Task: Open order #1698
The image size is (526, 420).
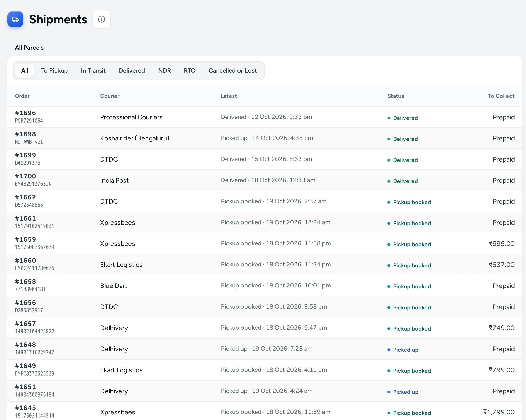Action: coord(25,134)
